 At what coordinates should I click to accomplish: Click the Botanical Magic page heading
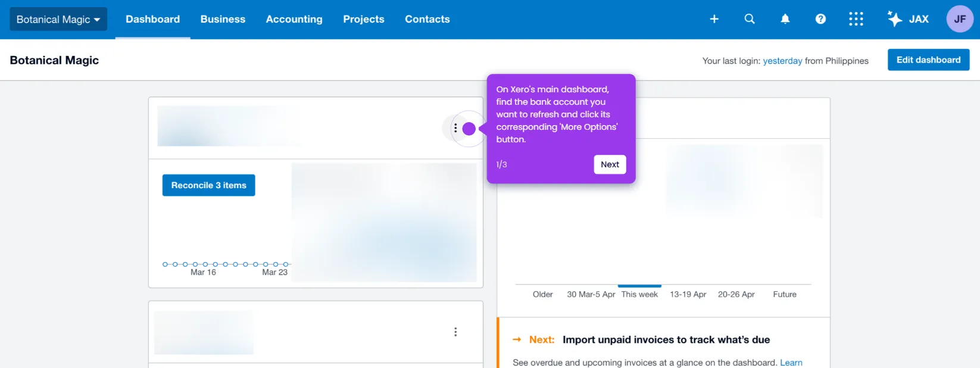tap(54, 60)
